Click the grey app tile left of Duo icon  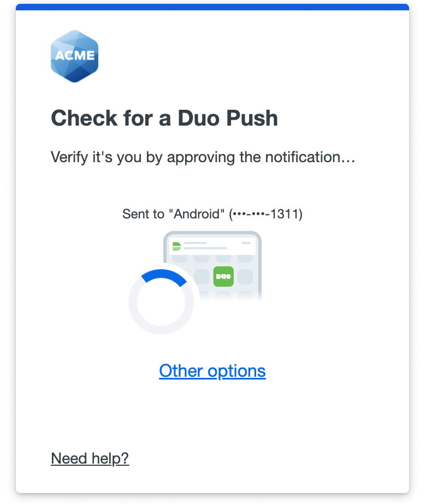point(202,276)
